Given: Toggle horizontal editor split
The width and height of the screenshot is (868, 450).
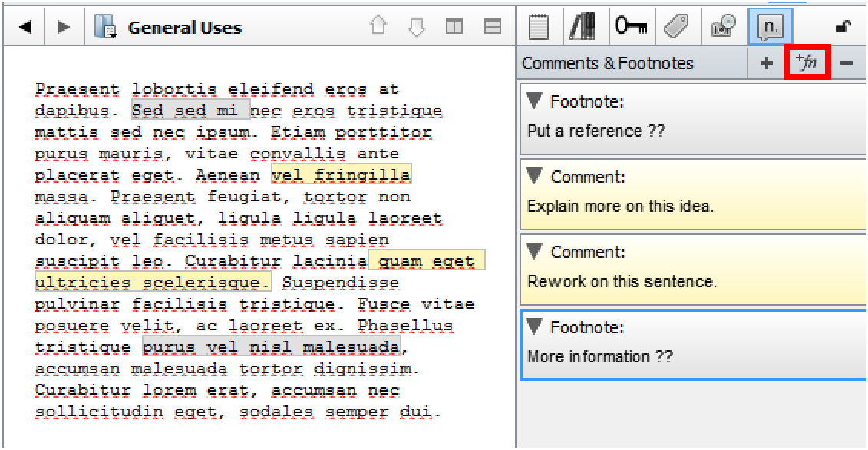Looking at the screenshot, I should (x=492, y=27).
